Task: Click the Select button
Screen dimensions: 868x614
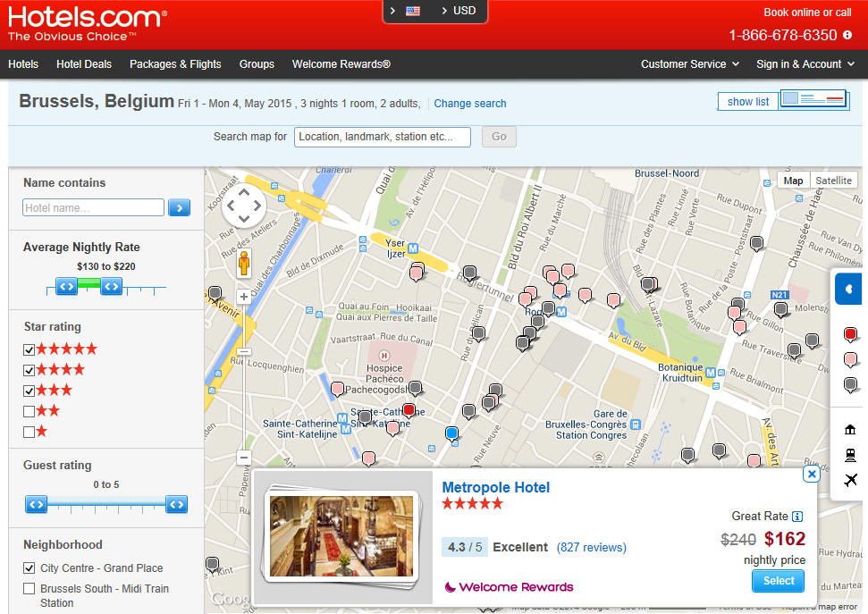Action: pyautogui.click(x=779, y=581)
